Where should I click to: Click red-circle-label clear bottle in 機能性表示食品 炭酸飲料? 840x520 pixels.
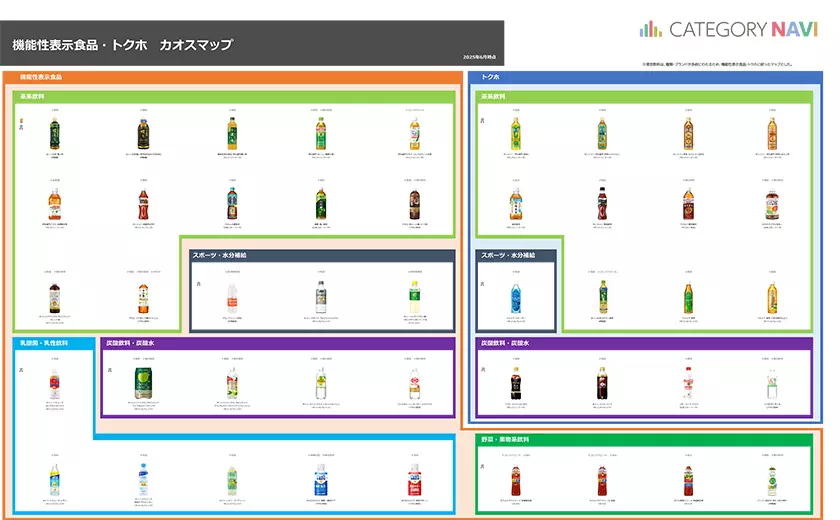pyautogui.click(x=414, y=384)
